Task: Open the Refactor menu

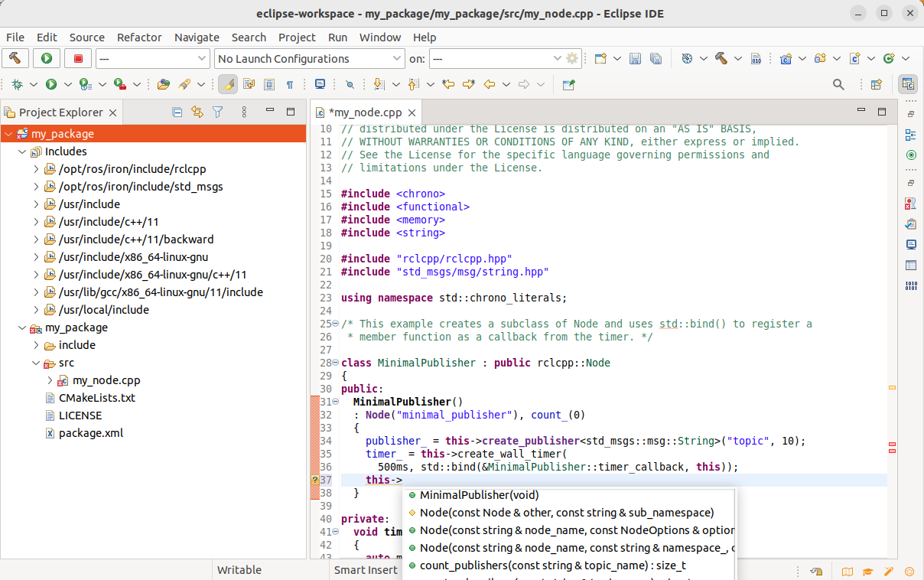Action: click(139, 37)
